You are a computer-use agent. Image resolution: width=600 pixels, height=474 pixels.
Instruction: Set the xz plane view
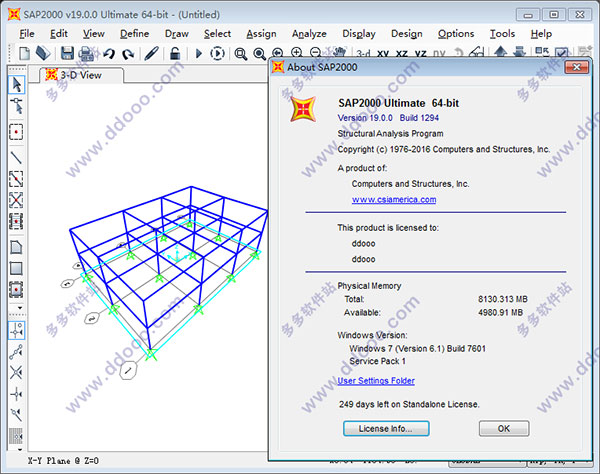point(401,53)
